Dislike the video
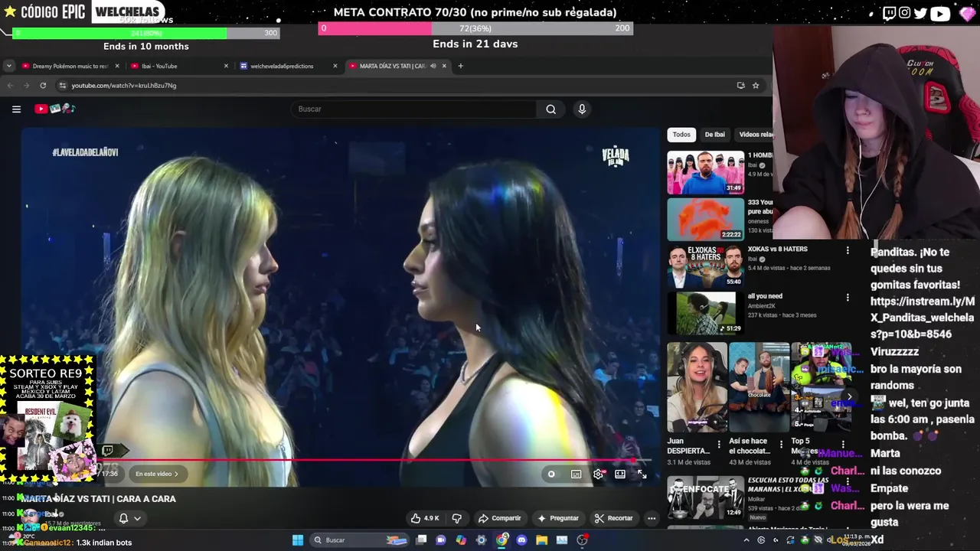 tap(457, 518)
